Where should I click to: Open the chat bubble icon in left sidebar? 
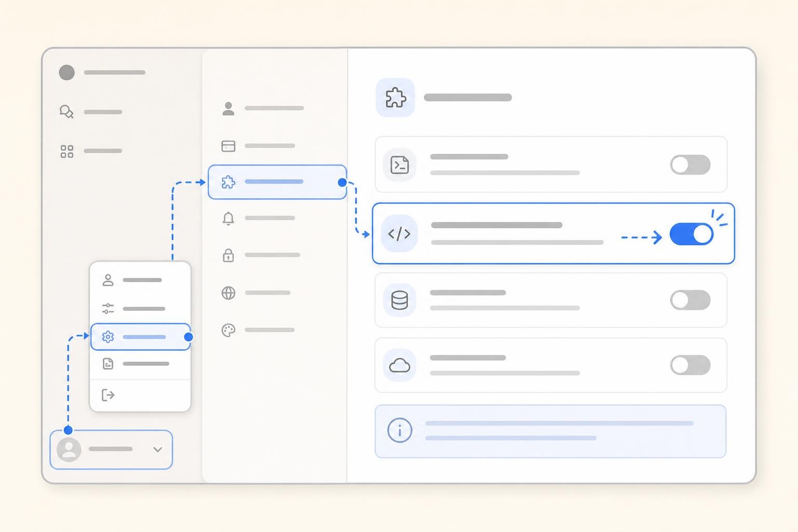coord(66,112)
